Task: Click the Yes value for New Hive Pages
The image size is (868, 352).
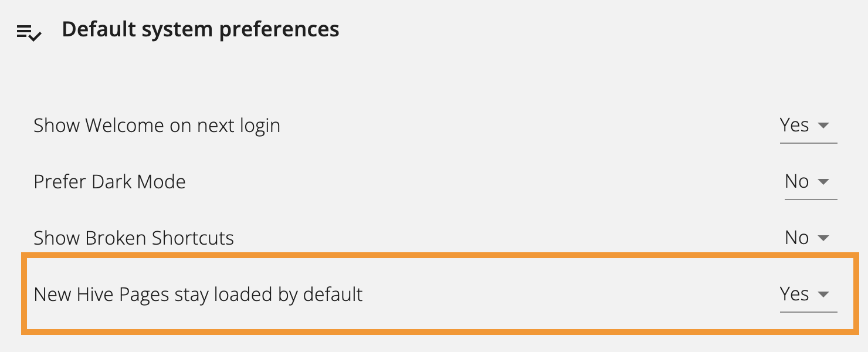Action: click(x=794, y=295)
